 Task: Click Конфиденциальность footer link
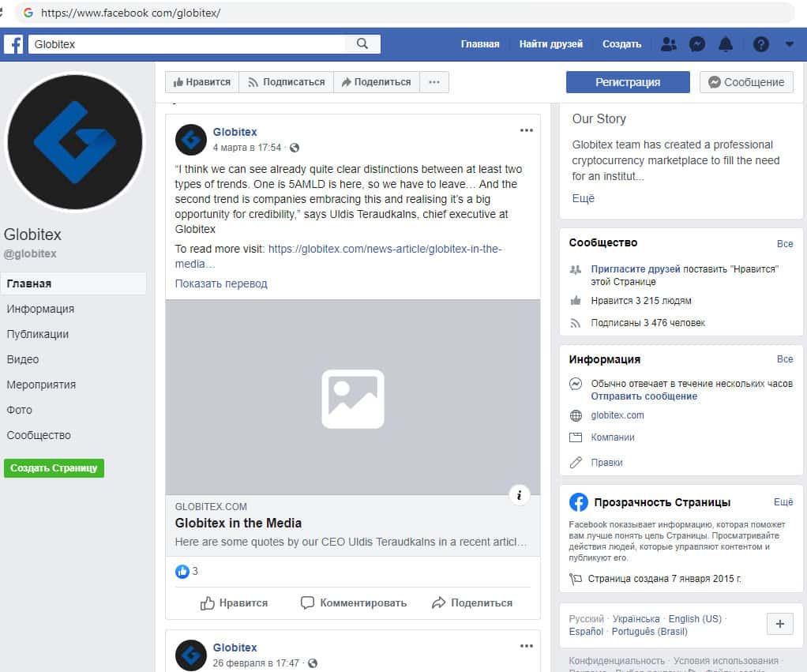pos(617,660)
